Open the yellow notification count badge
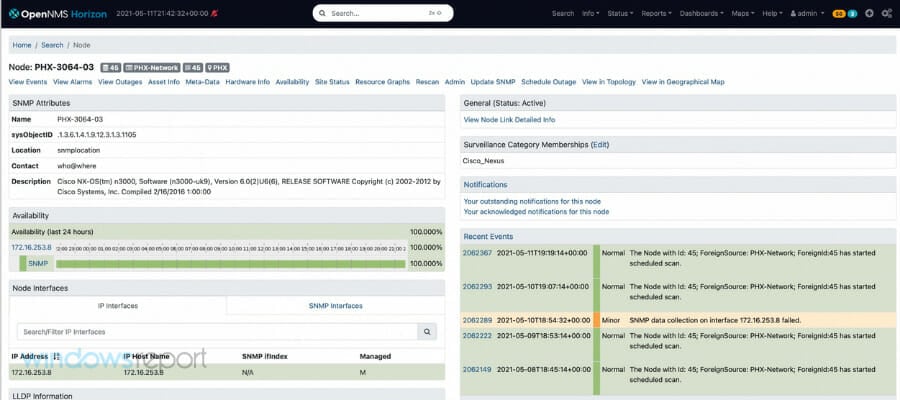The image size is (900, 400). [x=839, y=13]
